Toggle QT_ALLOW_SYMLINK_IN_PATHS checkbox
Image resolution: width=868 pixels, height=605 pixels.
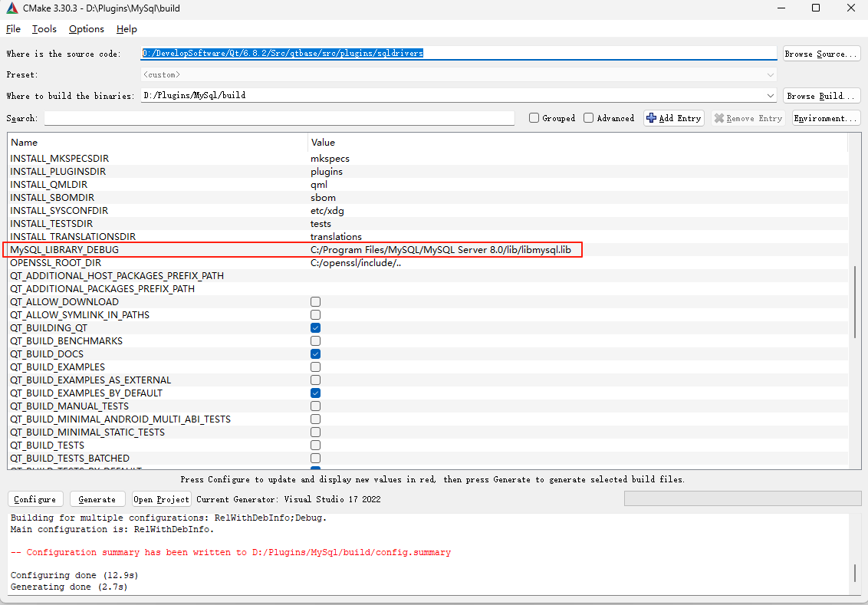click(x=316, y=315)
